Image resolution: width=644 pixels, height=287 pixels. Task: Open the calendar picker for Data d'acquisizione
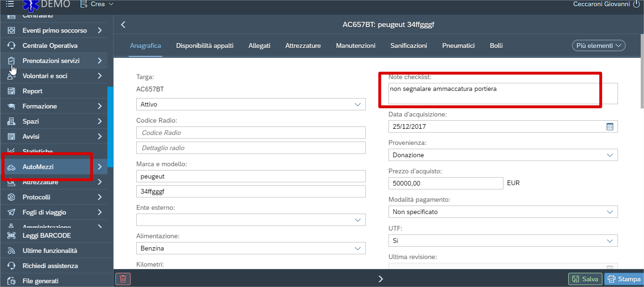[x=610, y=126]
